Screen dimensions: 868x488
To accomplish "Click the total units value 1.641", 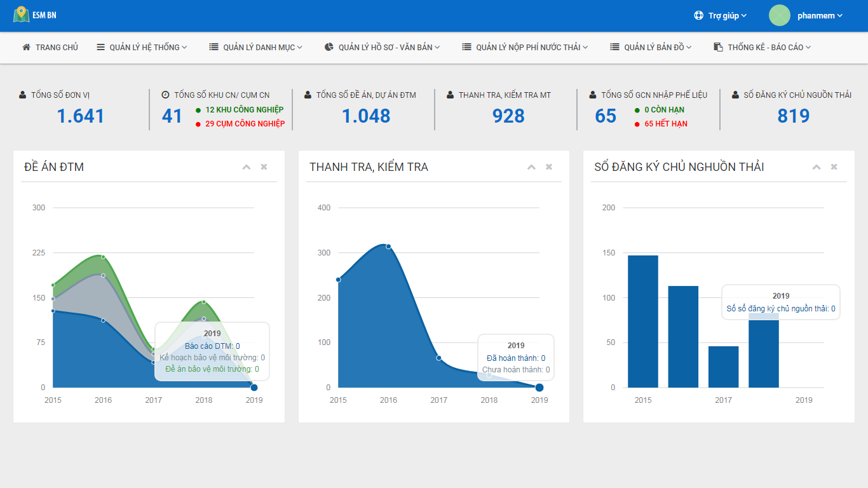I will [81, 116].
